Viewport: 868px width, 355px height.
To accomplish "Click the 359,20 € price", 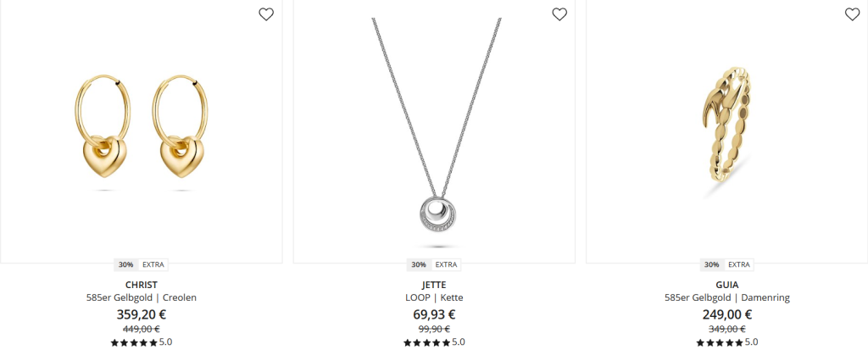I will pos(142,314).
